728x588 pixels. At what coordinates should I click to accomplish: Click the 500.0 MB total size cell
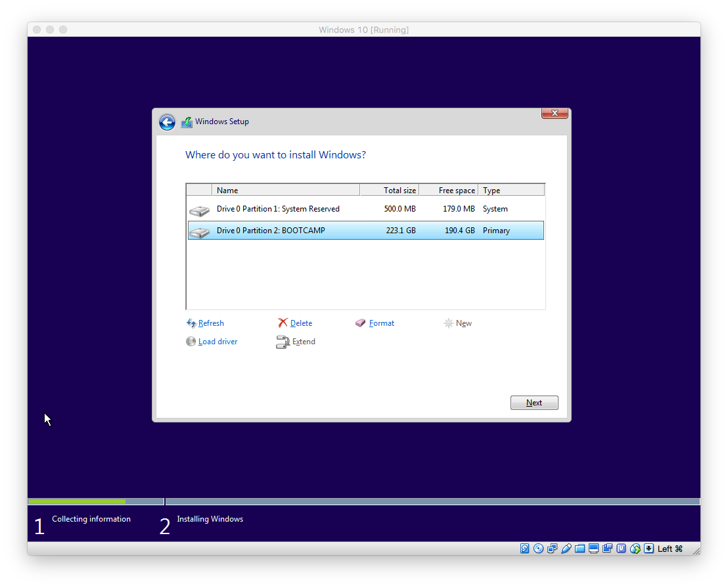click(399, 209)
